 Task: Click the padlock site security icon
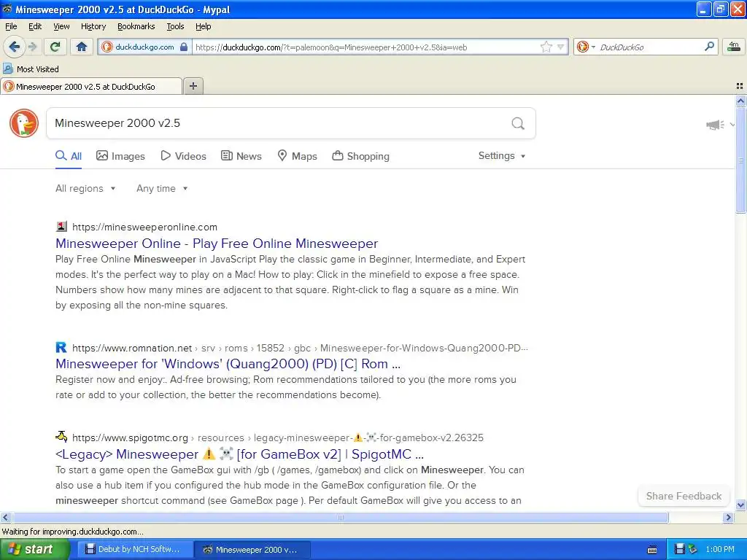point(184,47)
